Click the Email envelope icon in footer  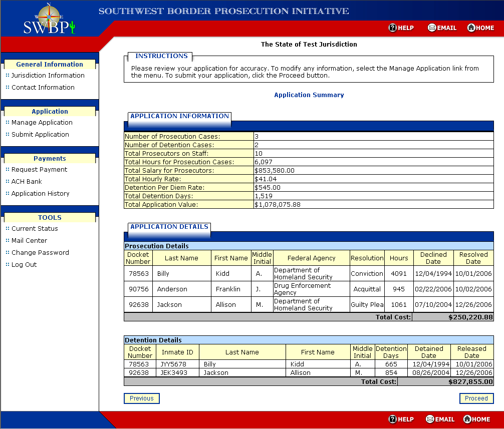pos(430,419)
